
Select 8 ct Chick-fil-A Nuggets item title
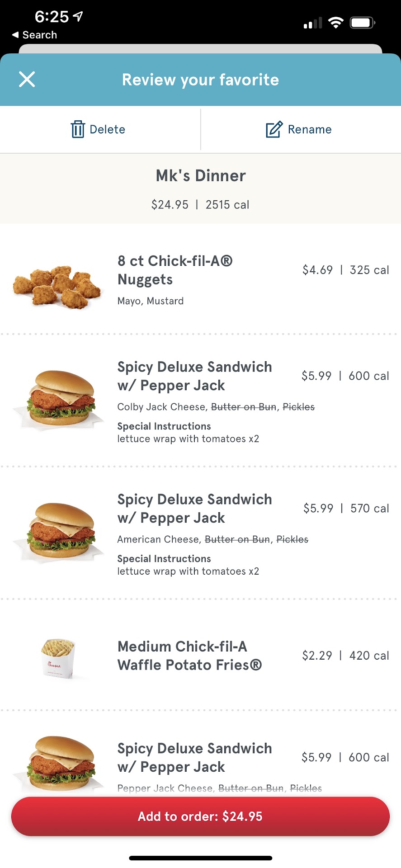(175, 270)
